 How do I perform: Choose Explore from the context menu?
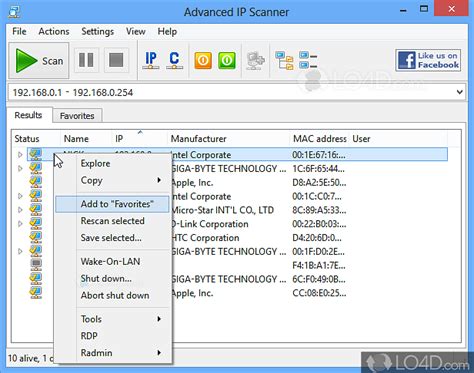tap(113, 164)
